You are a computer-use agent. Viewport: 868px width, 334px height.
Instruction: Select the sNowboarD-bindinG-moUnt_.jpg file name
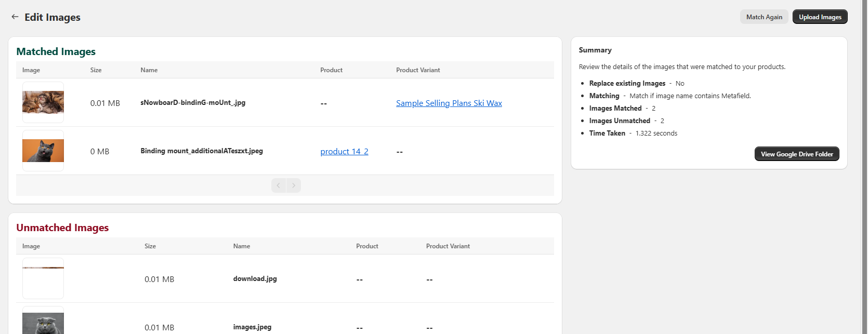click(193, 103)
